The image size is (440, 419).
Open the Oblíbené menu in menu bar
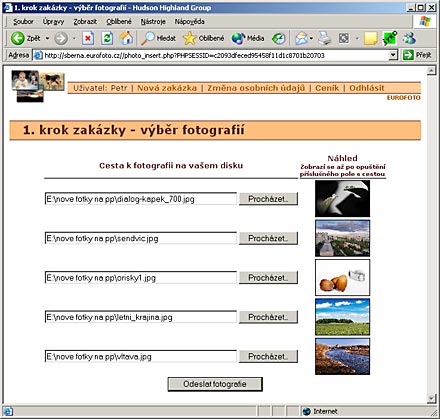pos(119,22)
